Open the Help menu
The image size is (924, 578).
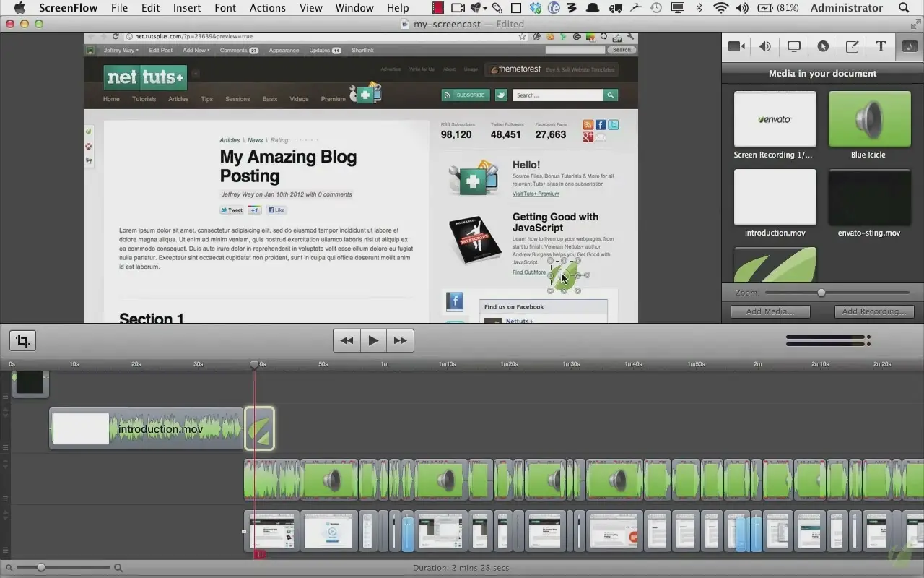pyautogui.click(x=398, y=8)
